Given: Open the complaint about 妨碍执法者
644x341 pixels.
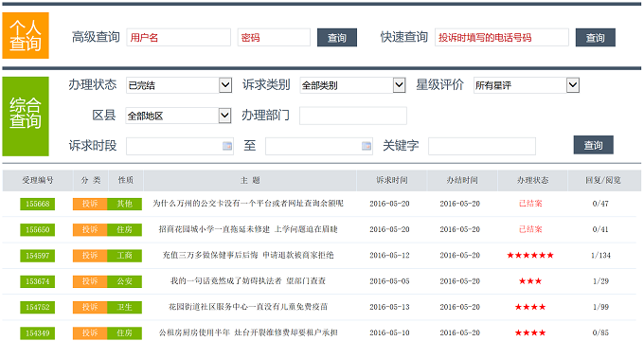Looking at the screenshot, I should [x=248, y=281].
